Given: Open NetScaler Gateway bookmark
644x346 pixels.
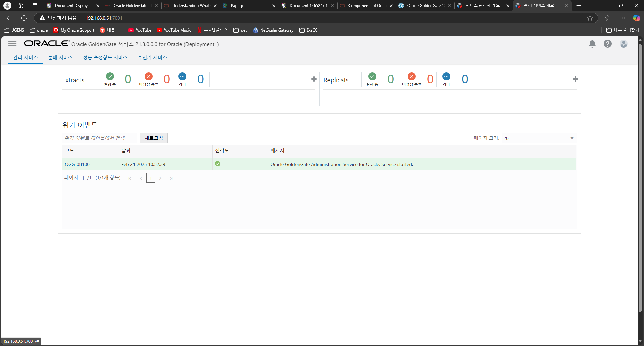Looking at the screenshot, I should click(x=273, y=30).
